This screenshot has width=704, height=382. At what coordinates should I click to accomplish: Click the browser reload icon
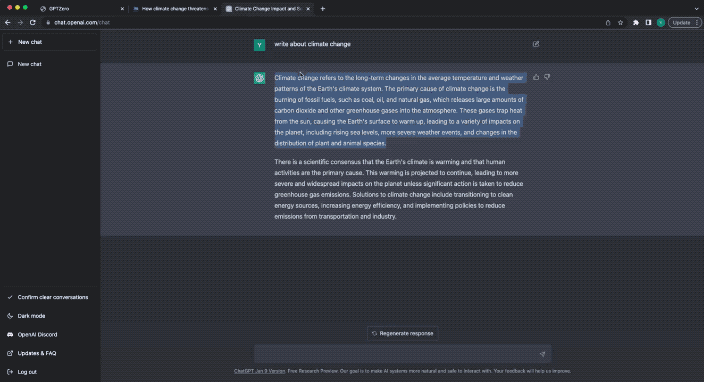click(33, 22)
